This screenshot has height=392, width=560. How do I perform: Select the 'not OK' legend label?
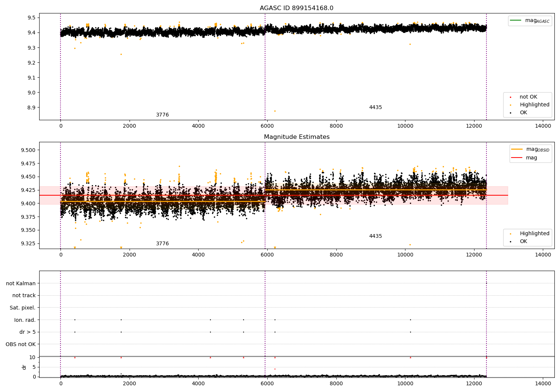528,97
